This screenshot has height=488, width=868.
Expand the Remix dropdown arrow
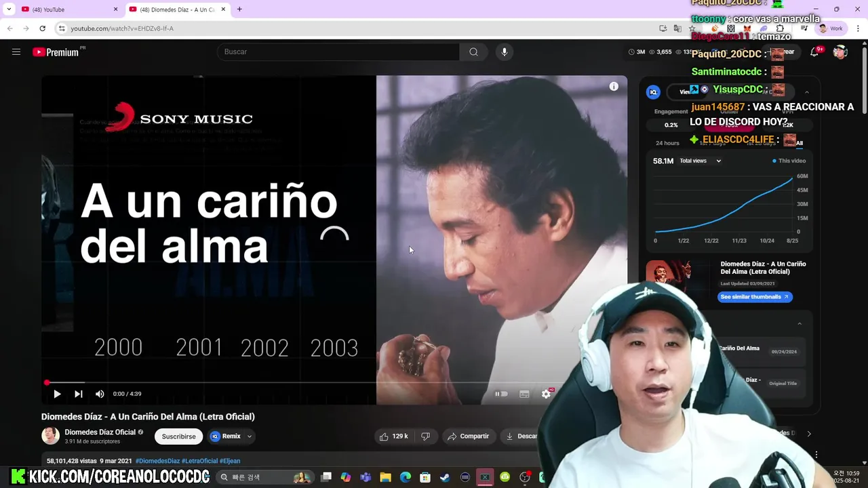point(250,436)
